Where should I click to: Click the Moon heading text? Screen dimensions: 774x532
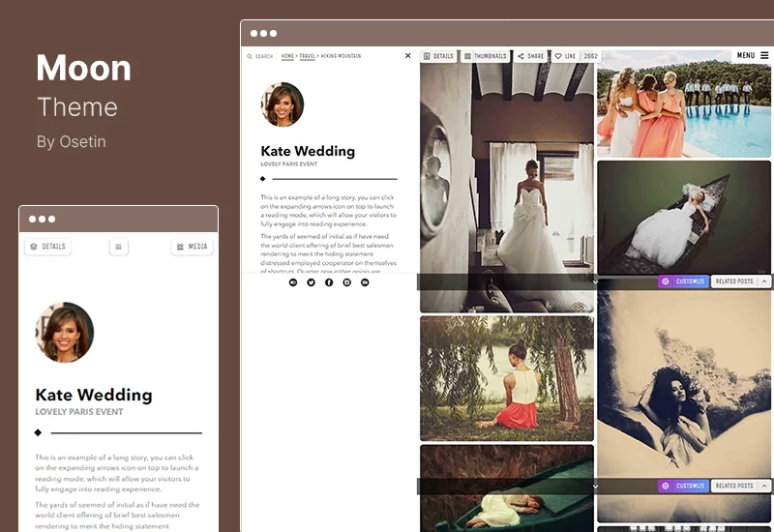[x=83, y=68]
